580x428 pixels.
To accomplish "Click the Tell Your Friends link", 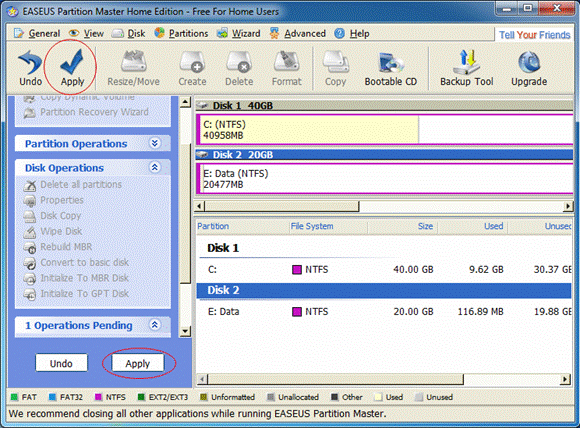I will point(535,35).
